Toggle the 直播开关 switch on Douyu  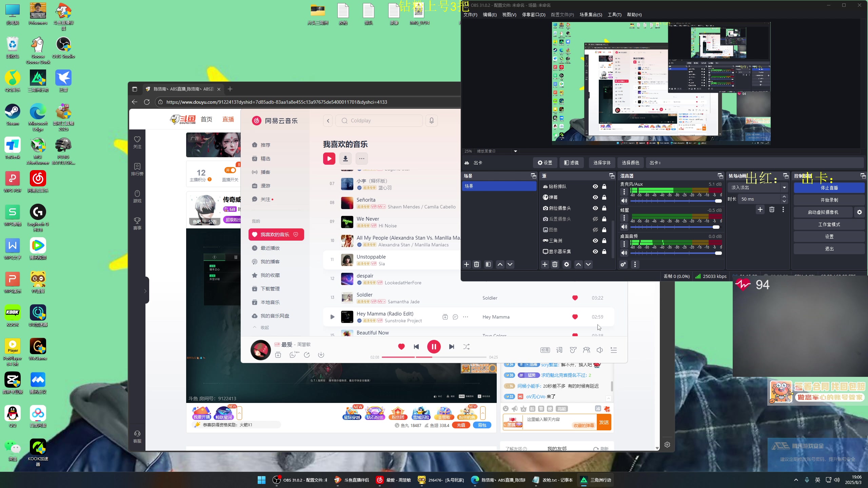(x=230, y=170)
